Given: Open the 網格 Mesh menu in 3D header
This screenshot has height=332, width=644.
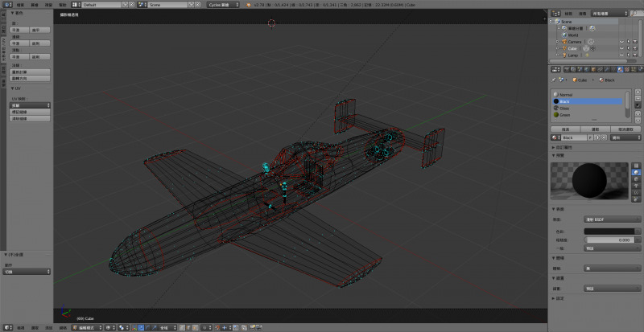Looking at the screenshot, I should coord(63,328).
